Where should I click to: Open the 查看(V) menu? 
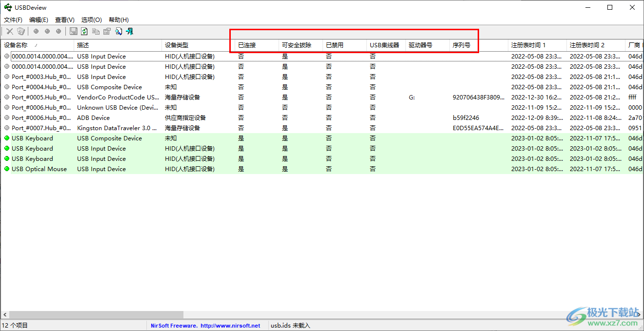click(x=64, y=19)
